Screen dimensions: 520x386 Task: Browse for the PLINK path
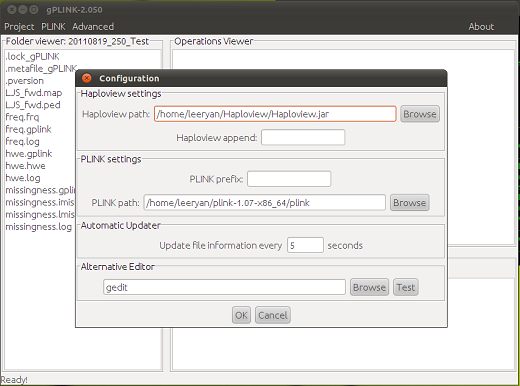click(409, 203)
